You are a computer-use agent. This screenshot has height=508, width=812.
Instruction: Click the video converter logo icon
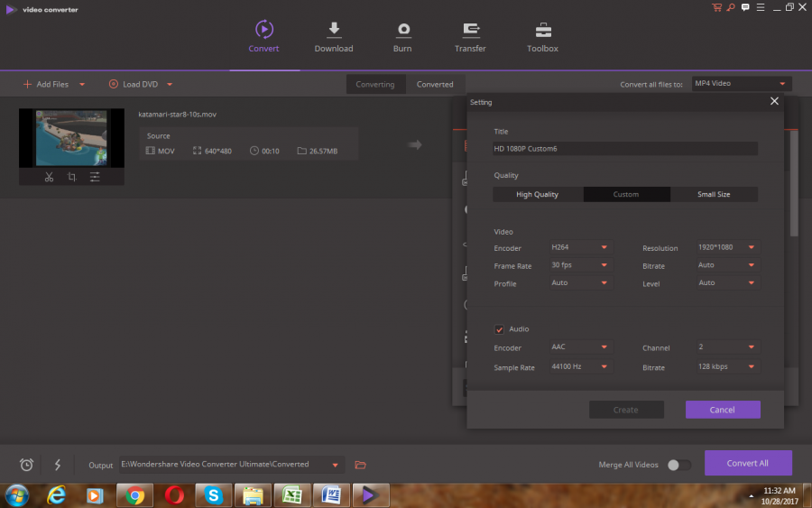click(11, 9)
